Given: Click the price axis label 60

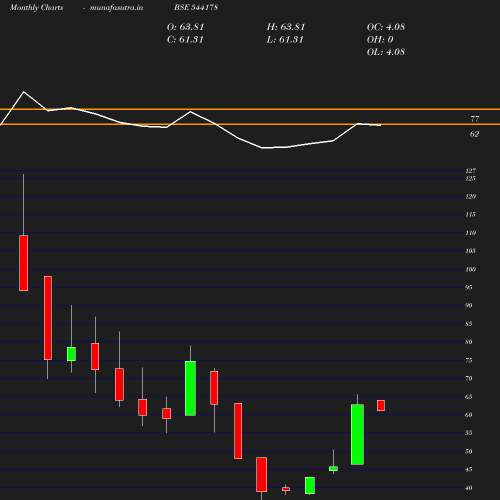Looking at the screenshot, I should (469, 415).
